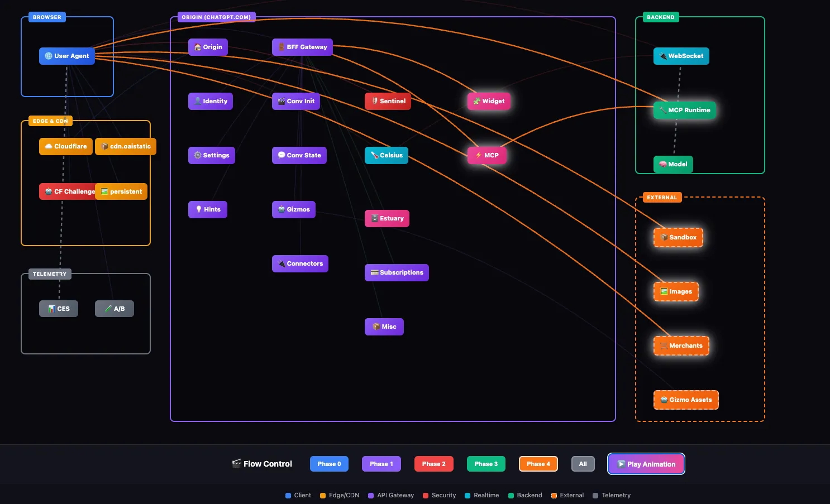Click the Sandbox external node
830x504 pixels.
[678, 237]
